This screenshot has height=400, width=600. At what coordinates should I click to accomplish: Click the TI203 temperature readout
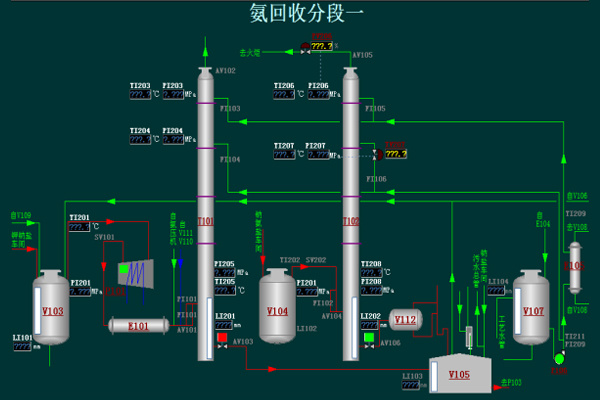(140, 95)
